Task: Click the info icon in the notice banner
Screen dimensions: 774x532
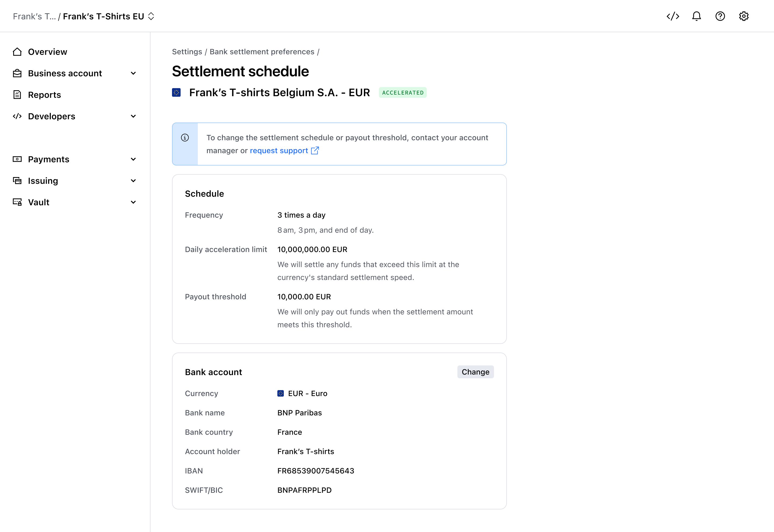Action: pyautogui.click(x=185, y=138)
